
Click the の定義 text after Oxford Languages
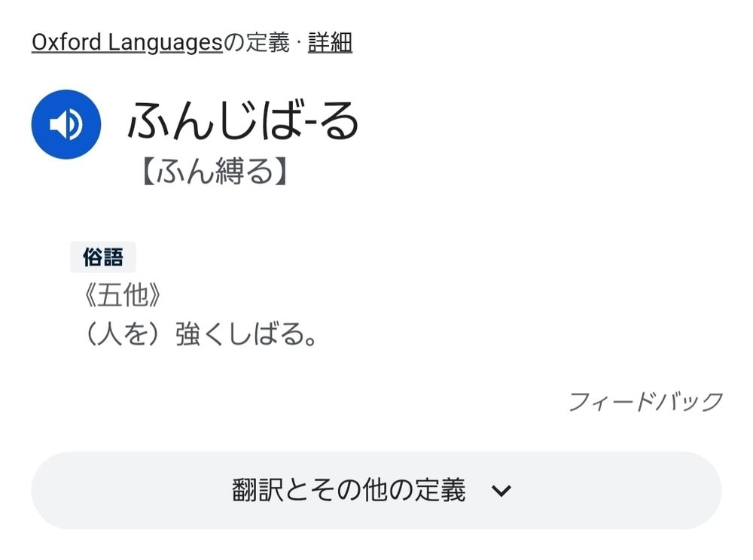(x=257, y=42)
